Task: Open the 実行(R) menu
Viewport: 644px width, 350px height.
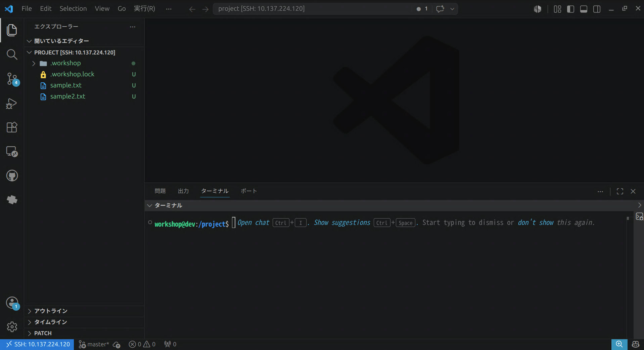Action: 144,9
